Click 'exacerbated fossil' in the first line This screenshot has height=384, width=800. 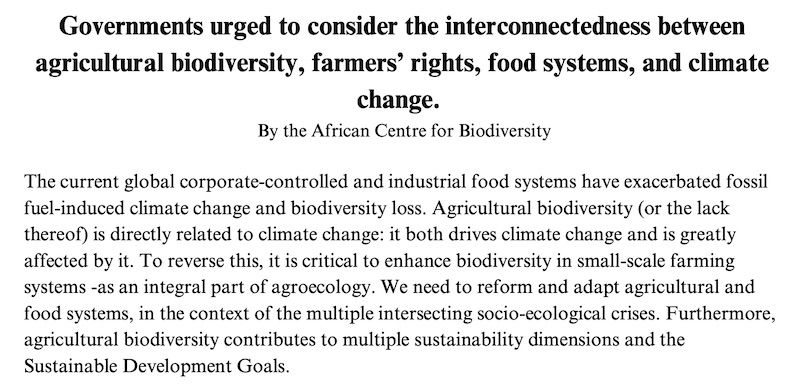[x=695, y=182]
